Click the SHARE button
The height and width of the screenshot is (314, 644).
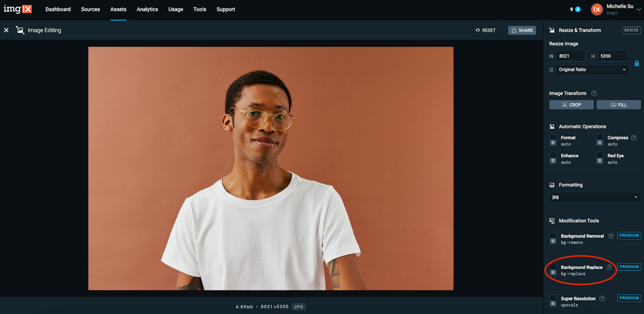click(x=522, y=30)
